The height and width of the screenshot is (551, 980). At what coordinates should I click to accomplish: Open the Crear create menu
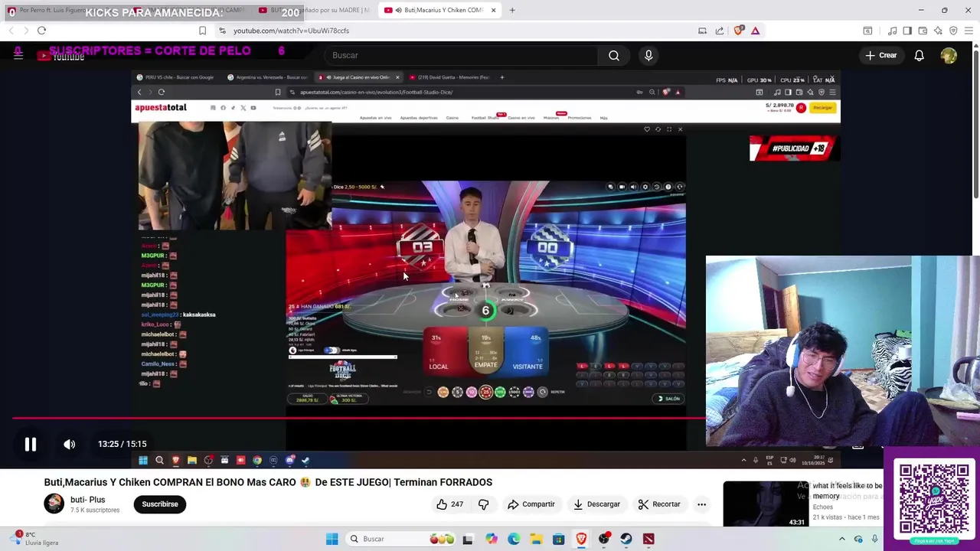click(x=880, y=55)
